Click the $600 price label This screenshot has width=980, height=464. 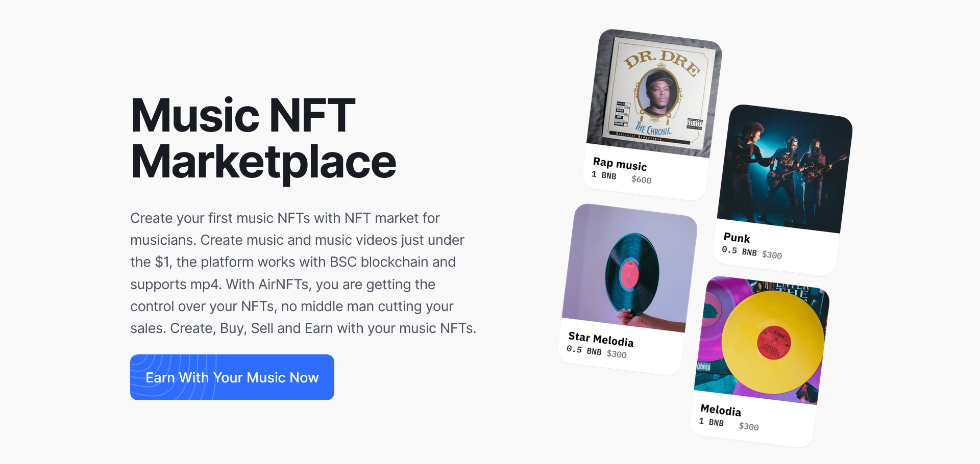[x=641, y=179]
